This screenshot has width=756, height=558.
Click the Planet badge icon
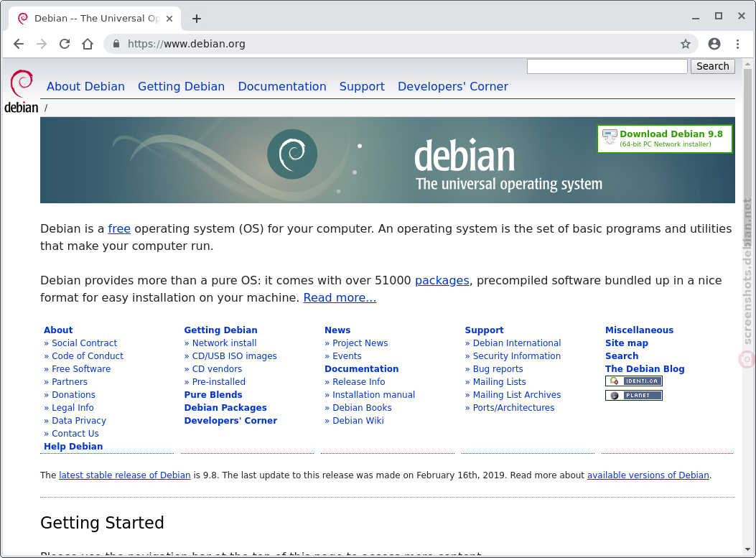tap(633, 396)
